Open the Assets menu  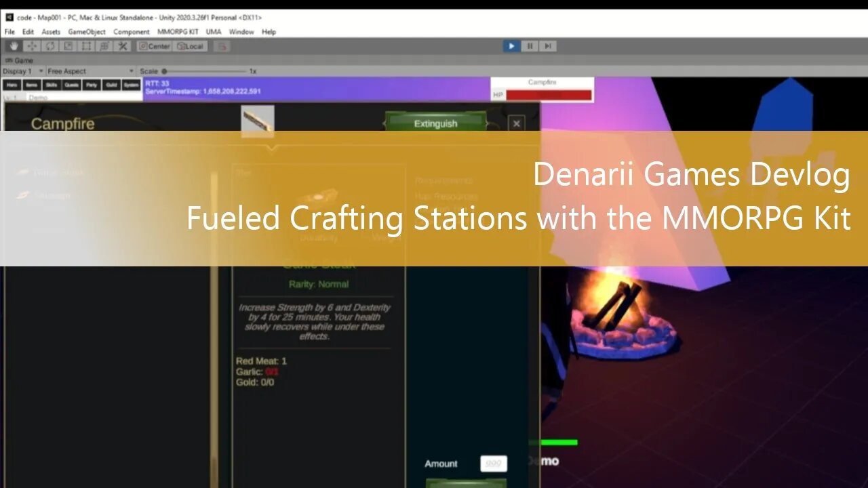51,32
